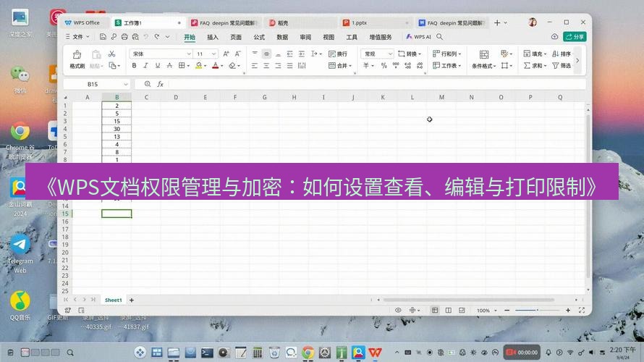Open the Worksheet 工作表 menu
644x362 pixels.
[447, 65]
